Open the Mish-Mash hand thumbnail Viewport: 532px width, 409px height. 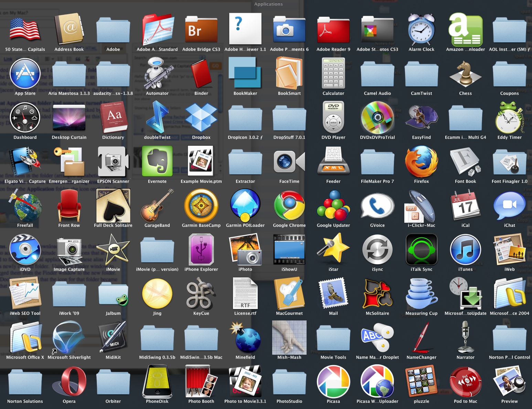[289, 337]
